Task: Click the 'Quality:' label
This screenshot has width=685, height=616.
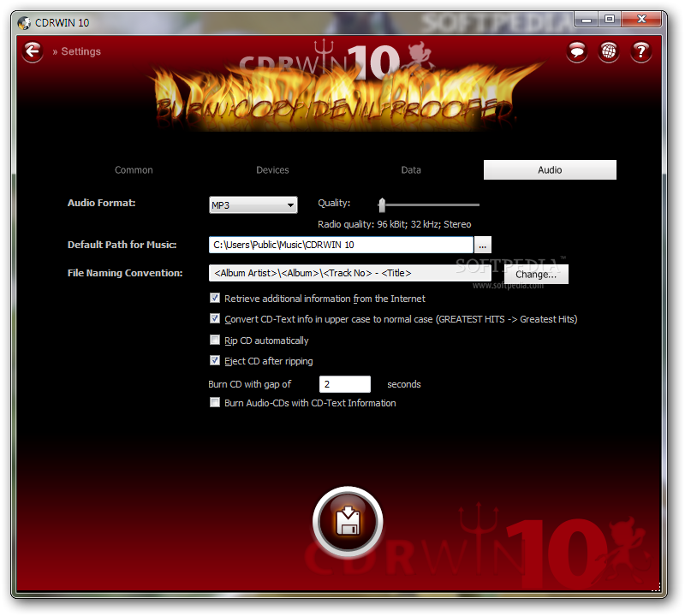Action: 334,203
